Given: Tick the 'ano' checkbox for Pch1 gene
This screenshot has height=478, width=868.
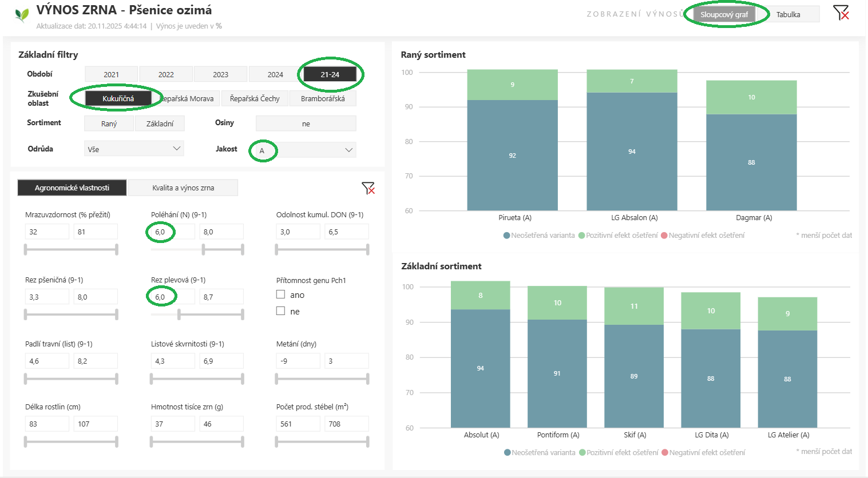Looking at the screenshot, I should pos(280,294).
